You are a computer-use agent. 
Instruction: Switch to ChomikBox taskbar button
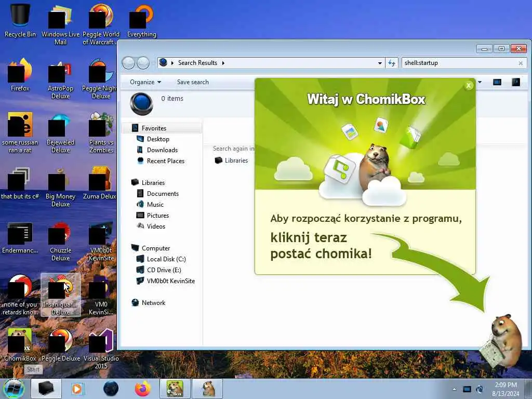tap(175, 389)
